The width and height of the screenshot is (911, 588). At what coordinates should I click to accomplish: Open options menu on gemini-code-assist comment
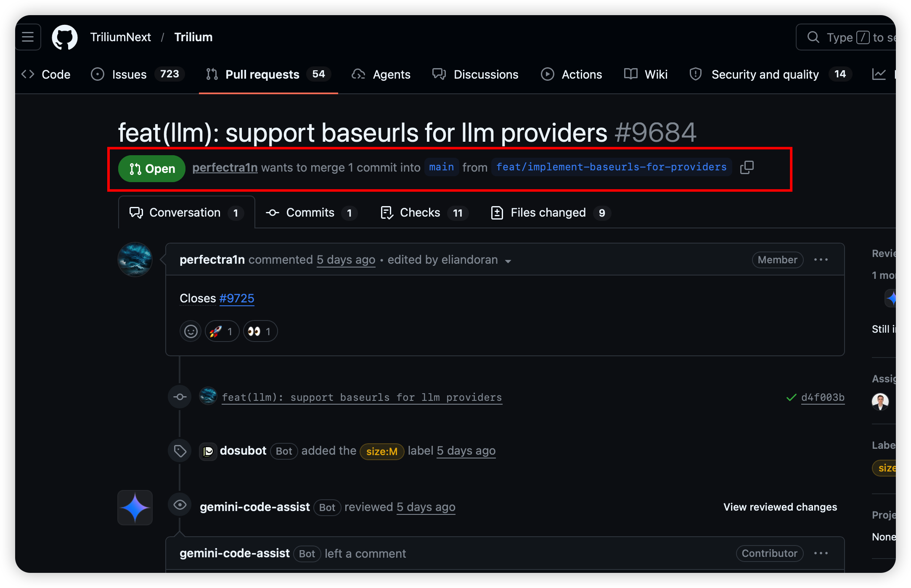pyautogui.click(x=821, y=554)
